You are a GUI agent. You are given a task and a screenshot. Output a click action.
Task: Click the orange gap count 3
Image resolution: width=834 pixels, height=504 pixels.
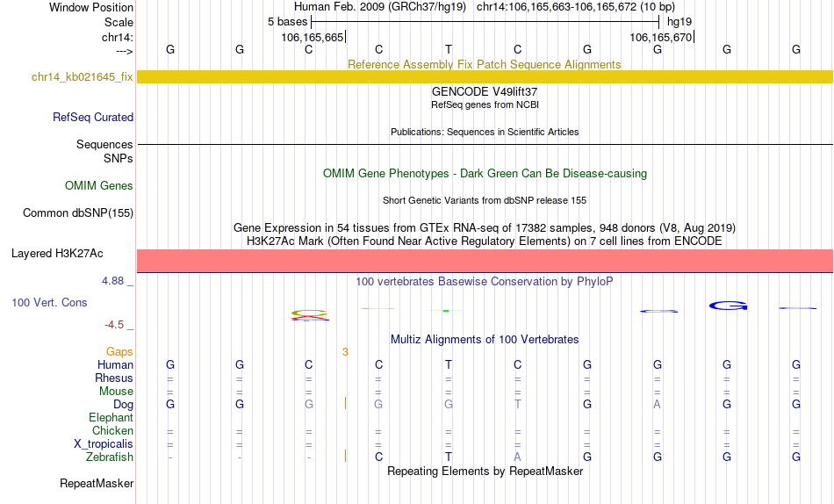345,352
